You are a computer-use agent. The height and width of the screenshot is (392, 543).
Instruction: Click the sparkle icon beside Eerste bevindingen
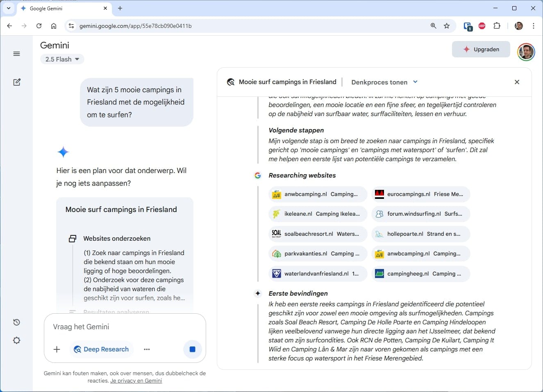click(x=258, y=294)
